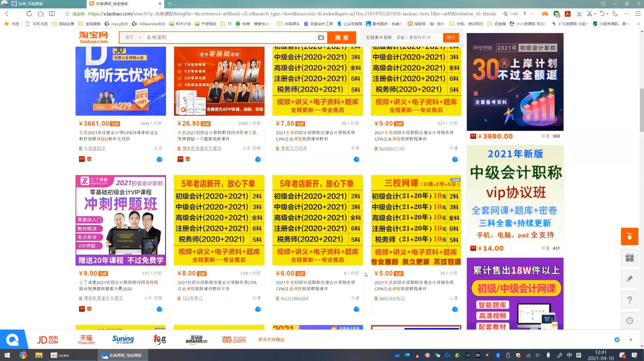Toggle night mode moon icon
Viewport: 644px width, 361px height.
[x=615, y=14]
